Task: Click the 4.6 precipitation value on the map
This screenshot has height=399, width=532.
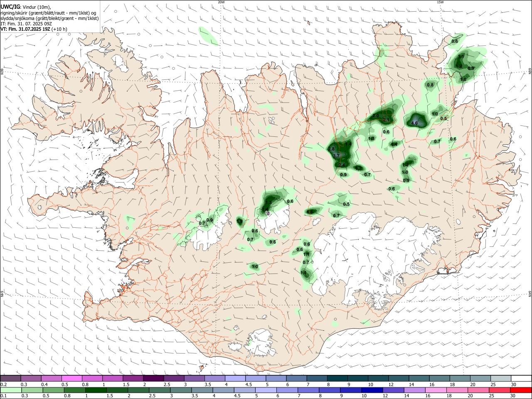Action: tap(414, 123)
